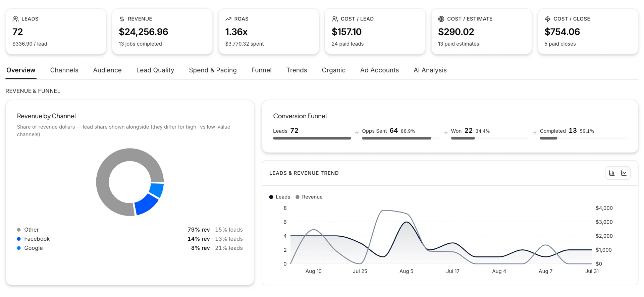Open the Organic tab
The image size is (644, 297).
333,70
